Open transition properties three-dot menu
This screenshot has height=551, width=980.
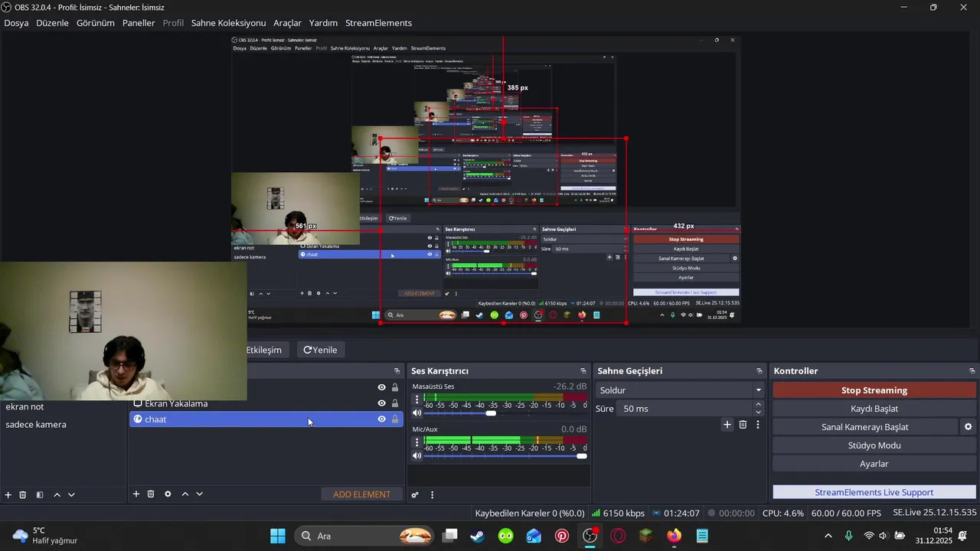coord(758,425)
